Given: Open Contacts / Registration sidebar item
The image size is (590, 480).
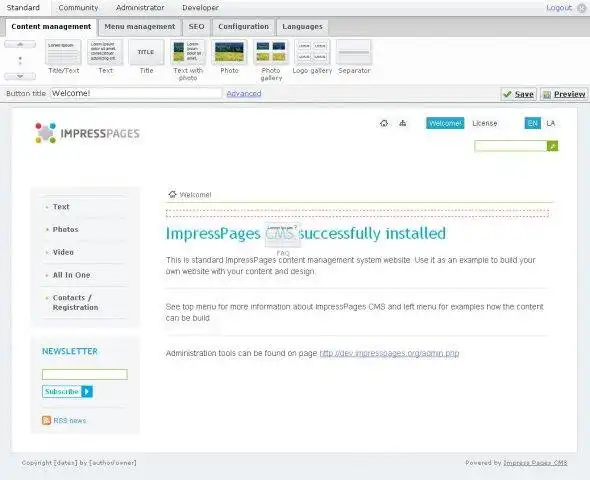Looking at the screenshot, I should pos(75,302).
